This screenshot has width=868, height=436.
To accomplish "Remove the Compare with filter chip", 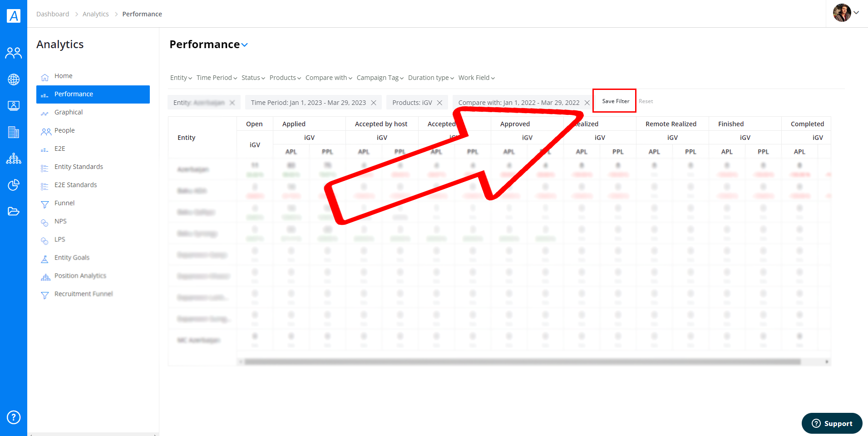I will click(587, 103).
